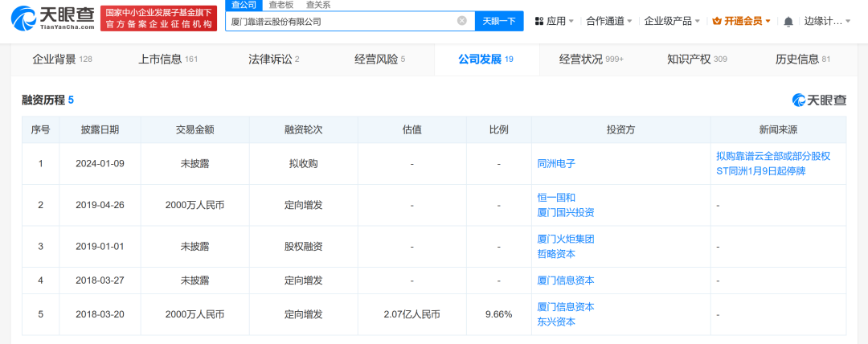The image size is (868, 344).
Task: Switch to the 知识产权 tab
Action: click(x=697, y=59)
